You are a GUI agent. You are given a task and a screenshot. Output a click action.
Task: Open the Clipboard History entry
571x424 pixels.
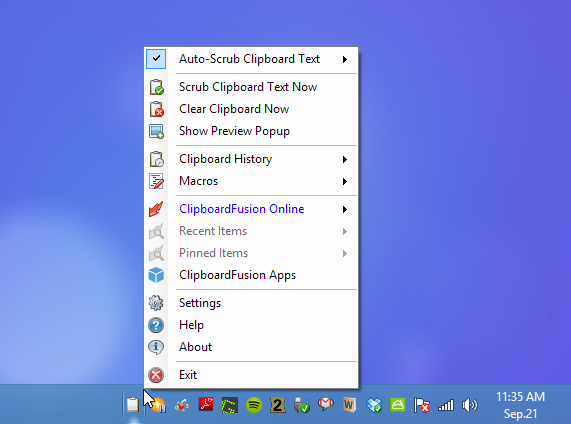pyautogui.click(x=225, y=159)
